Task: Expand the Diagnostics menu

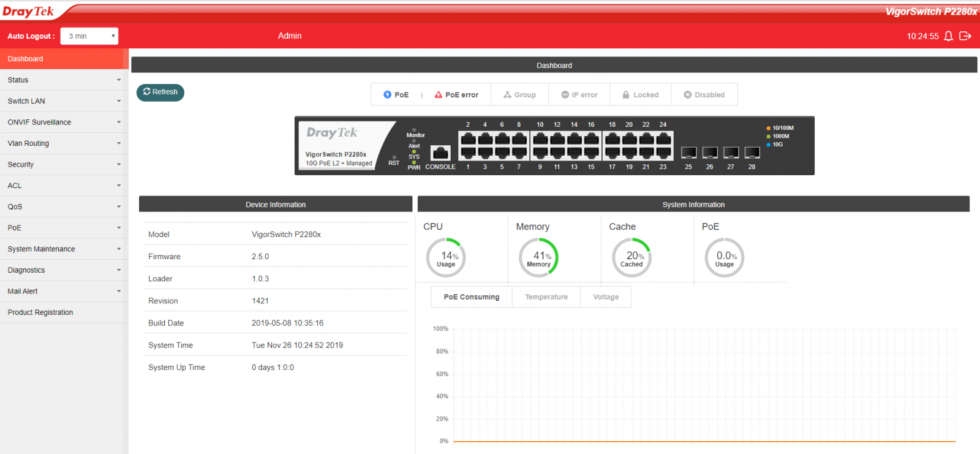Action: click(x=64, y=270)
